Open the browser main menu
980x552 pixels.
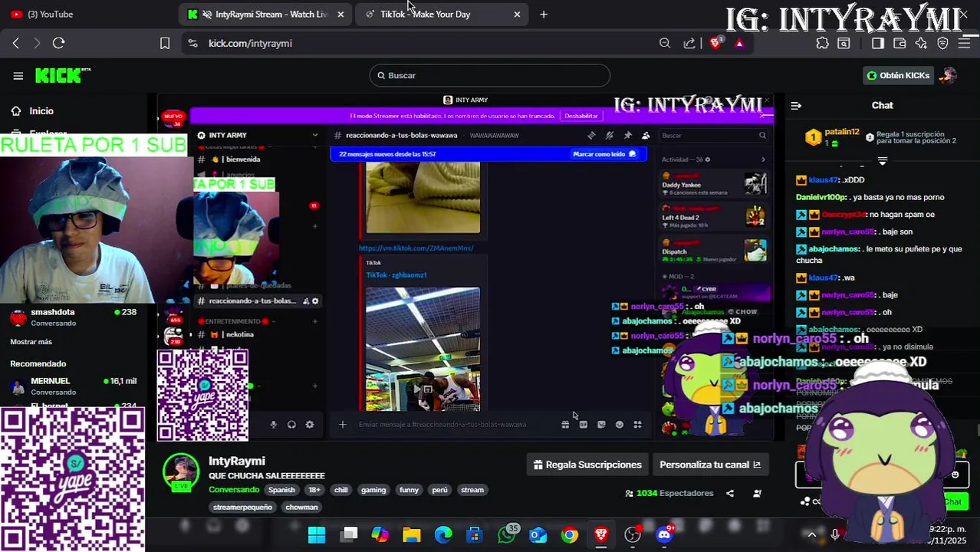tap(965, 43)
